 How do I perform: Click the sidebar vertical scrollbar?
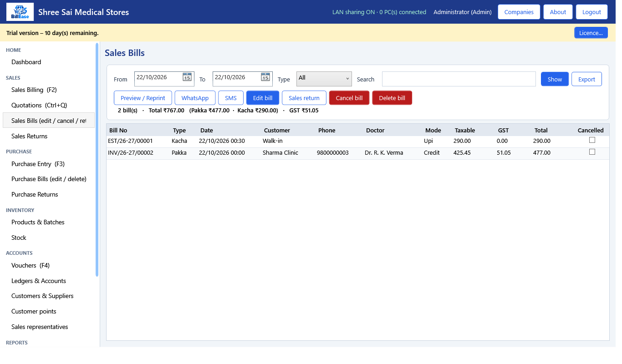coord(97,159)
